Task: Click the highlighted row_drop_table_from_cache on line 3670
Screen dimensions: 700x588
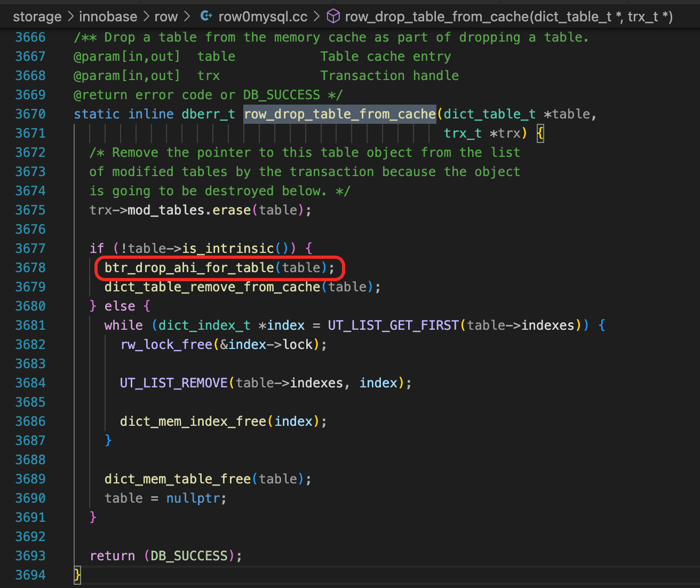Action: click(339, 114)
